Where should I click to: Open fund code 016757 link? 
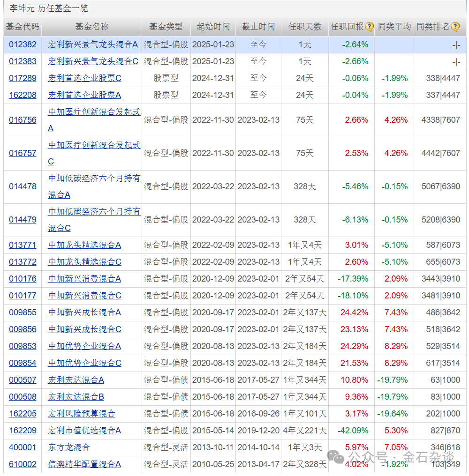click(23, 153)
